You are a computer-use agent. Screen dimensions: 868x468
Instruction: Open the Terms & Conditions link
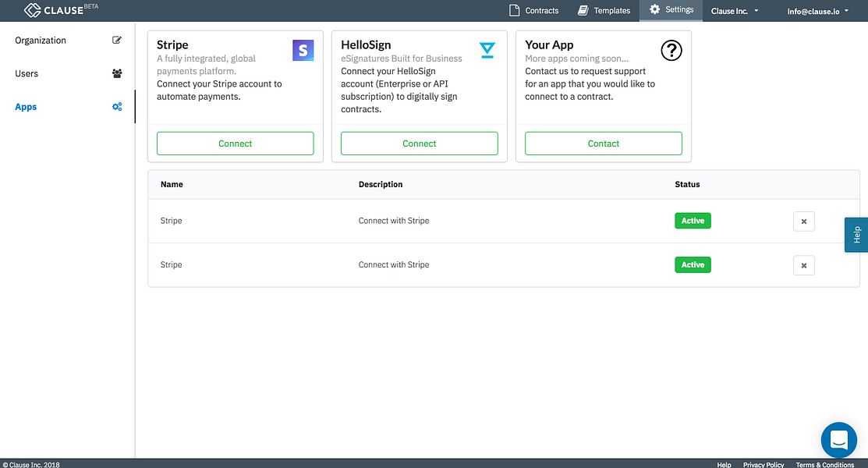pyautogui.click(x=825, y=464)
